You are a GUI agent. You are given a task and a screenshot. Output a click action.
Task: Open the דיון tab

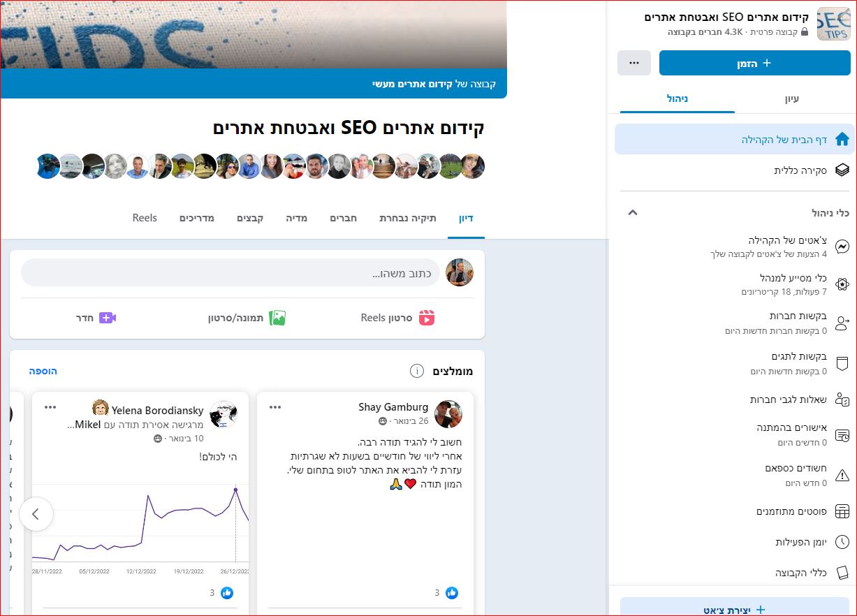point(466,218)
